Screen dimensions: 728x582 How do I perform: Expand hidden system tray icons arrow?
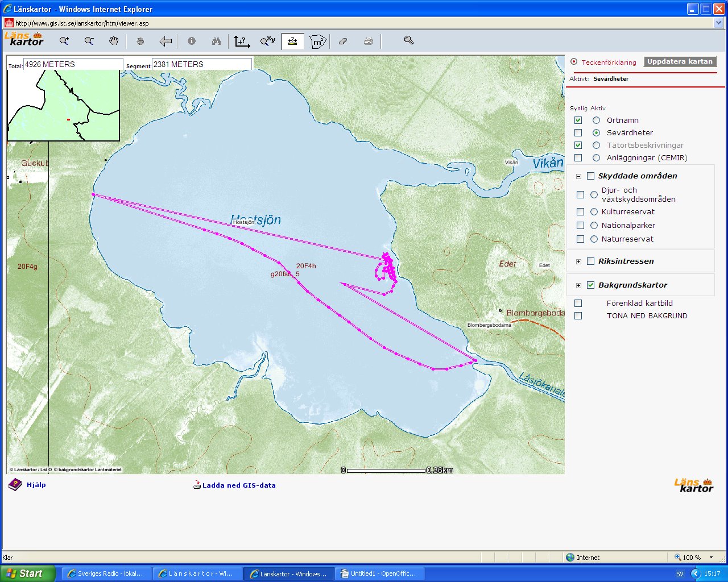(696, 573)
